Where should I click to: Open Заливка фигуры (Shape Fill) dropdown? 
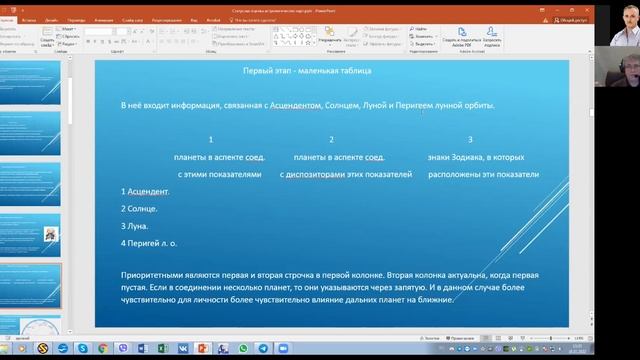click(x=382, y=29)
